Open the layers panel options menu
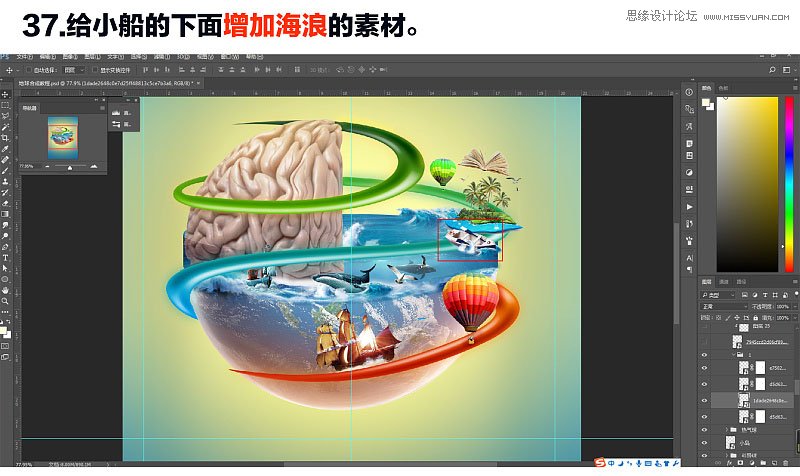This screenshot has width=800, height=476. (x=795, y=282)
